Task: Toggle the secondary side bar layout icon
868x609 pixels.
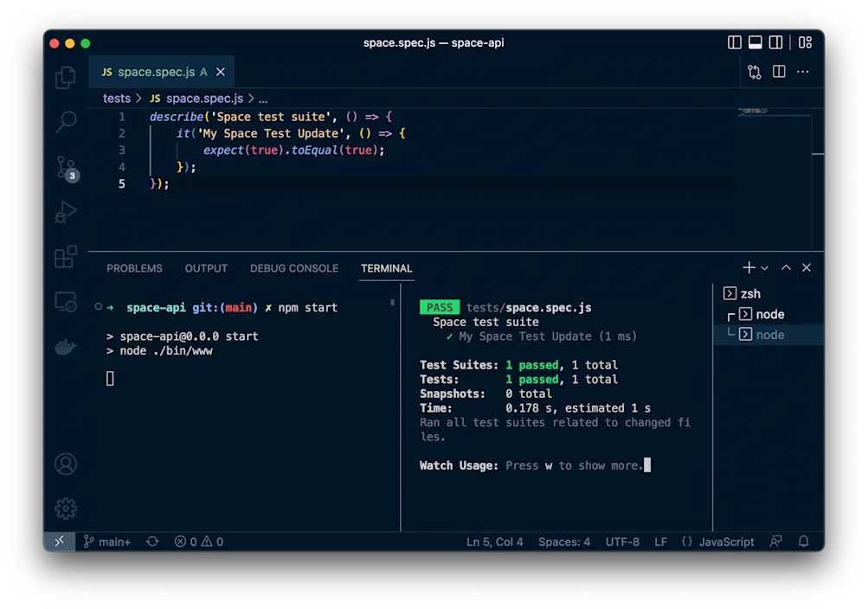Action: (775, 42)
